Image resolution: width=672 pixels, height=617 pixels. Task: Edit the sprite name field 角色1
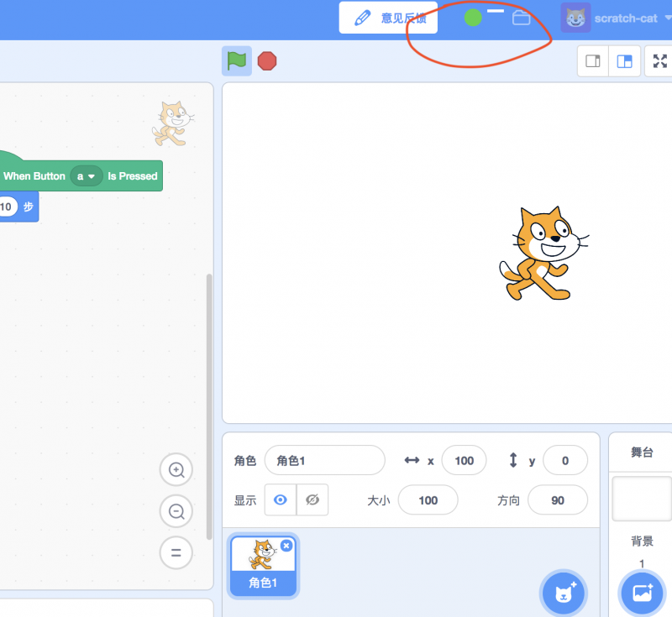[x=325, y=460]
